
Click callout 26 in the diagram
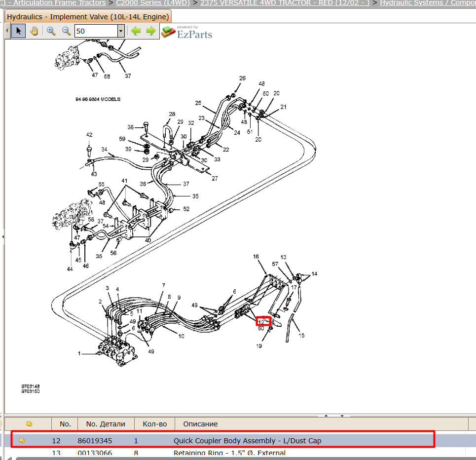coord(242,78)
